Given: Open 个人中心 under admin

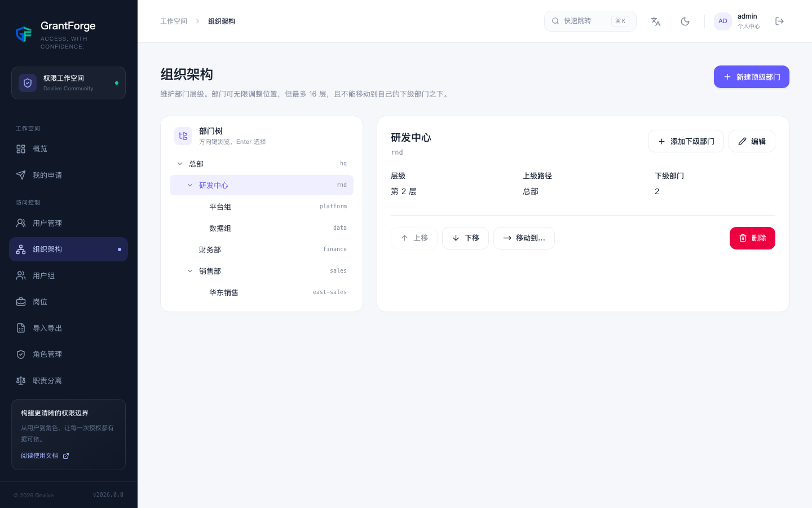Looking at the screenshot, I should click(749, 27).
